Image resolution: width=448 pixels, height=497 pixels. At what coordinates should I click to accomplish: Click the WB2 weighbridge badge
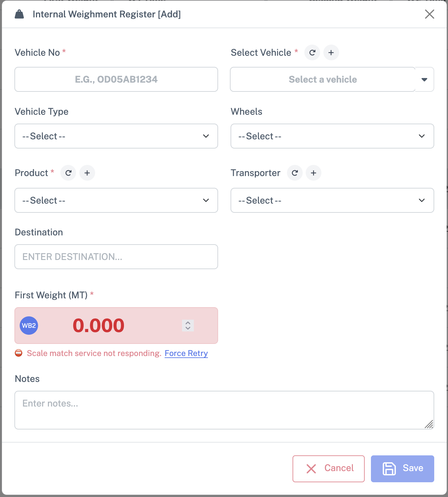29,326
